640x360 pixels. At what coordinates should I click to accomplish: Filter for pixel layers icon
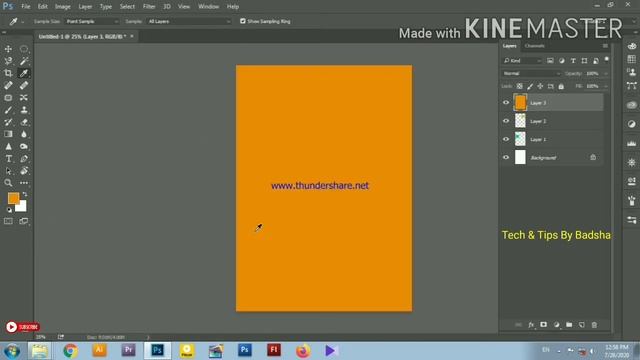tap(550, 61)
